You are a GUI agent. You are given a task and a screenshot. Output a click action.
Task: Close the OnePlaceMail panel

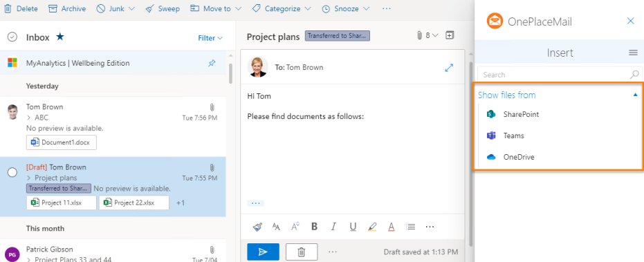click(631, 21)
